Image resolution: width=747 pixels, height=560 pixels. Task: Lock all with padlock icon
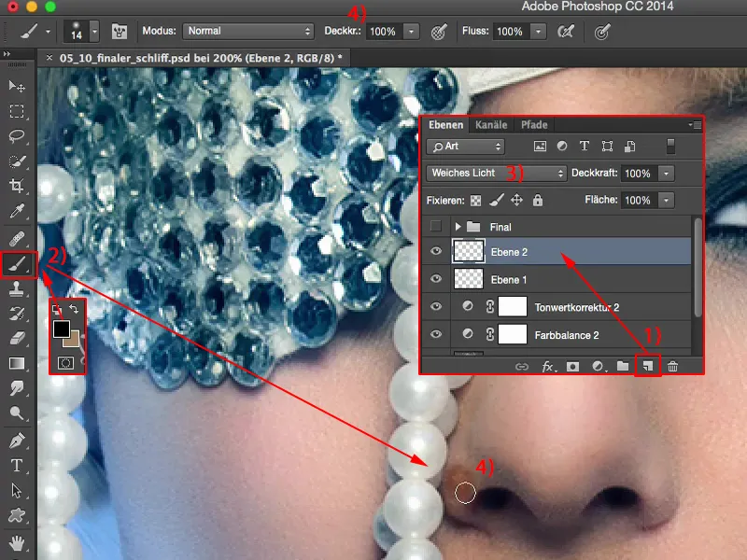click(538, 200)
